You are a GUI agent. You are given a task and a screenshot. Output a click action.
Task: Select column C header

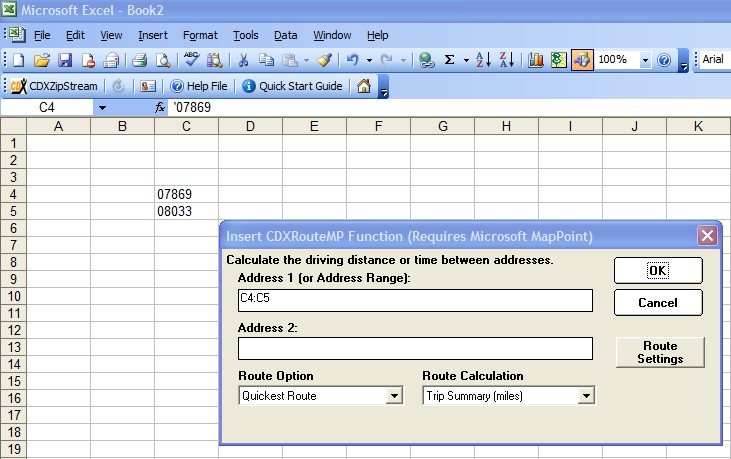click(186, 126)
